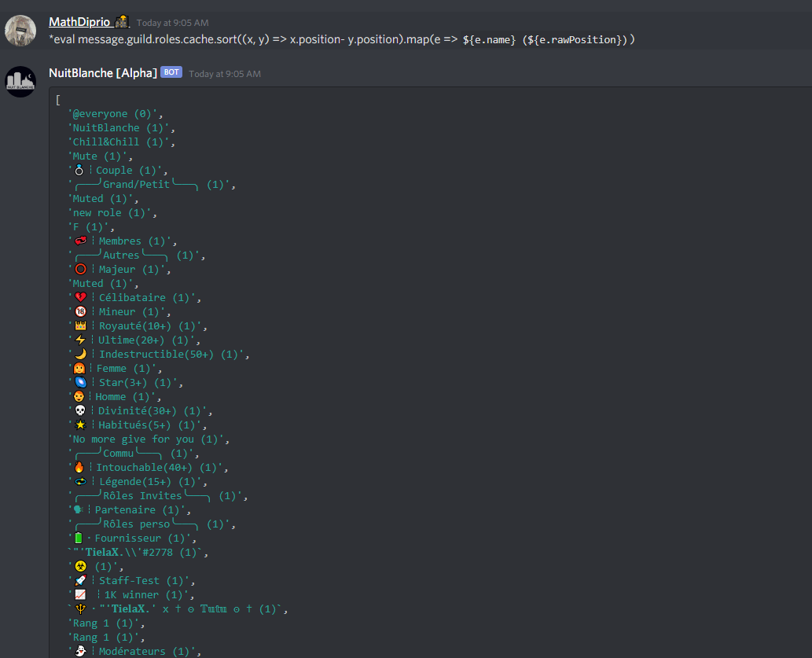Click the 'new role (1)' line
812x658 pixels.
pyautogui.click(x=112, y=212)
